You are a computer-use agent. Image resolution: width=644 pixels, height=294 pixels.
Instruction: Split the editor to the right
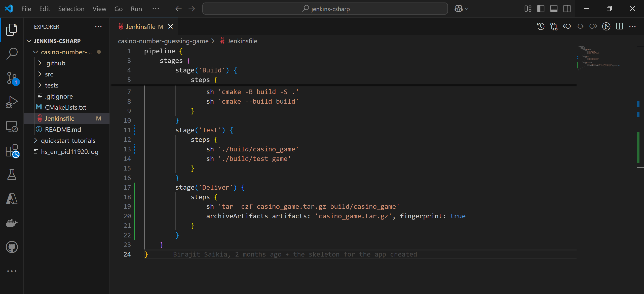click(620, 26)
